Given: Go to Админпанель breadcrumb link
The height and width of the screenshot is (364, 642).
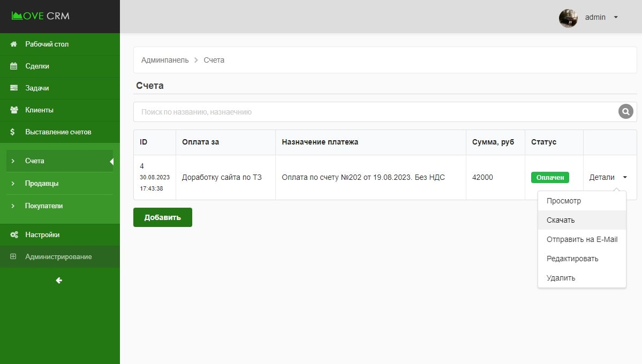Looking at the screenshot, I should (x=165, y=60).
